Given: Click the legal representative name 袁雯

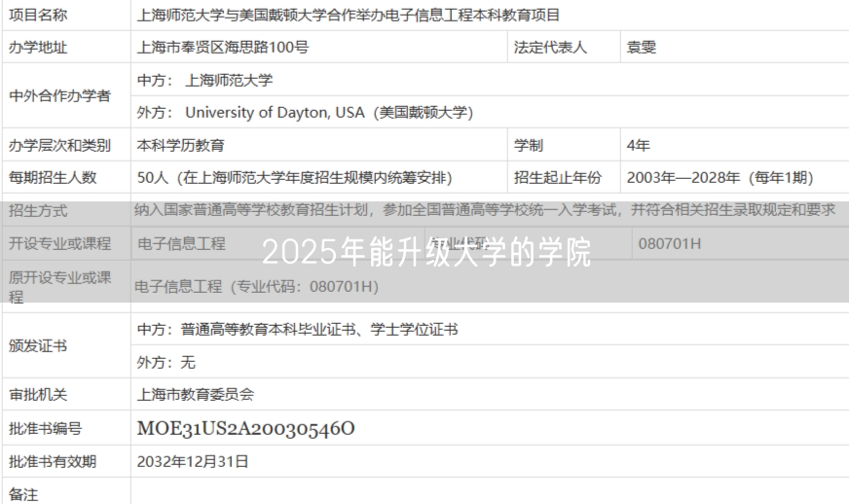Looking at the screenshot, I should [642, 48].
